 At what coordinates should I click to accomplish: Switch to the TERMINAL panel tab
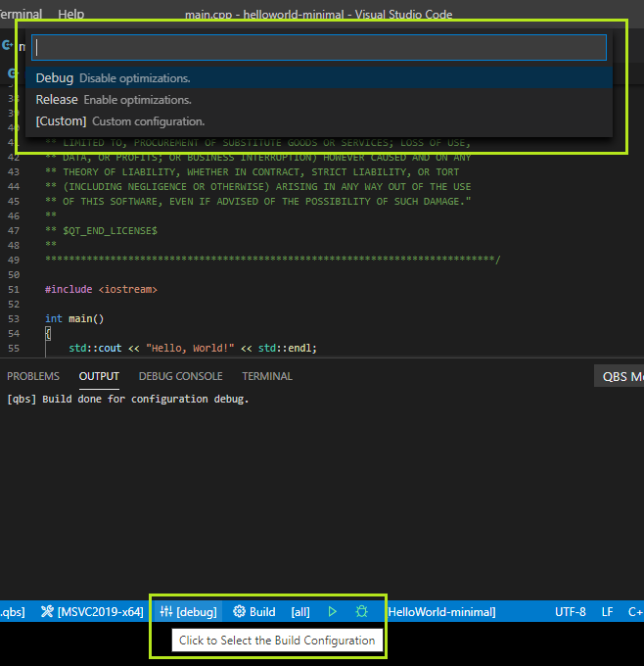267,376
